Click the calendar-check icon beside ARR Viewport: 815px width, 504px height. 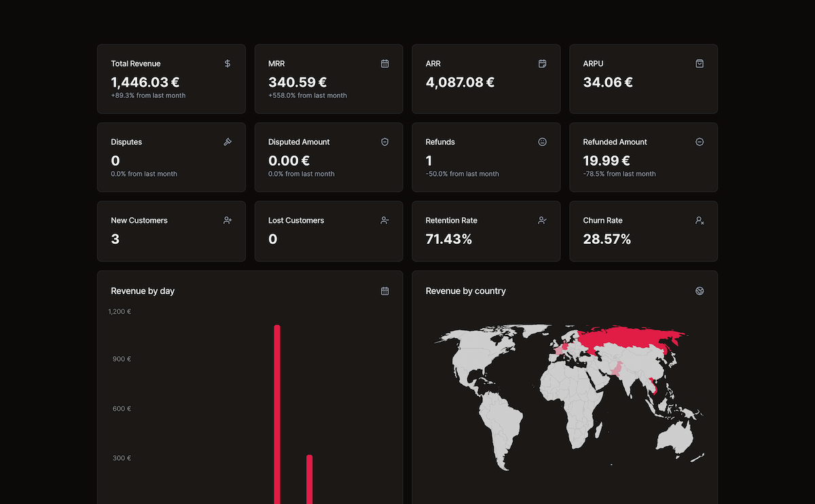(542, 63)
